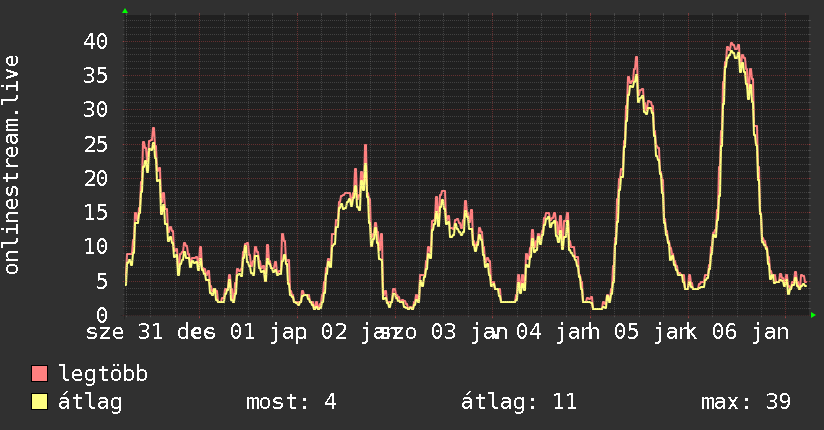The height and width of the screenshot is (430, 824).
Task: Click the green arrow atop the y-axis
Action: pyautogui.click(x=125, y=11)
